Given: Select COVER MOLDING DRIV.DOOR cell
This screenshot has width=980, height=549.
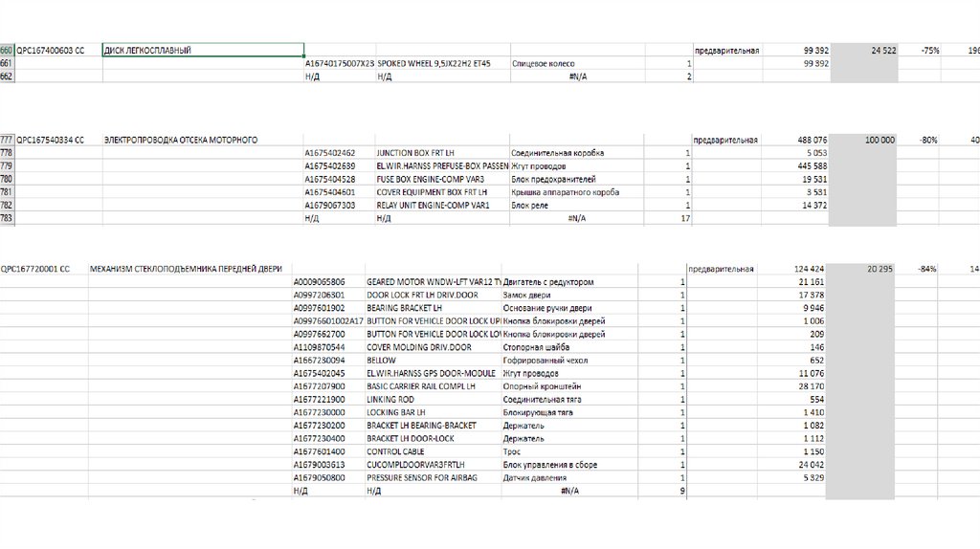Looking at the screenshot, I should [x=434, y=347].
